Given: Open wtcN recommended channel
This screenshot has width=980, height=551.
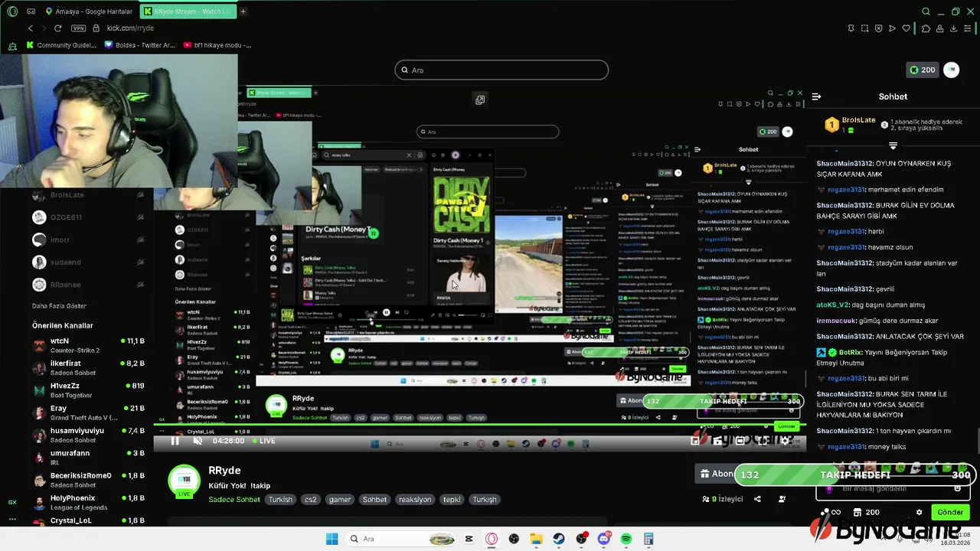Looking at the screenshot, I should click(x=88, y=345).
